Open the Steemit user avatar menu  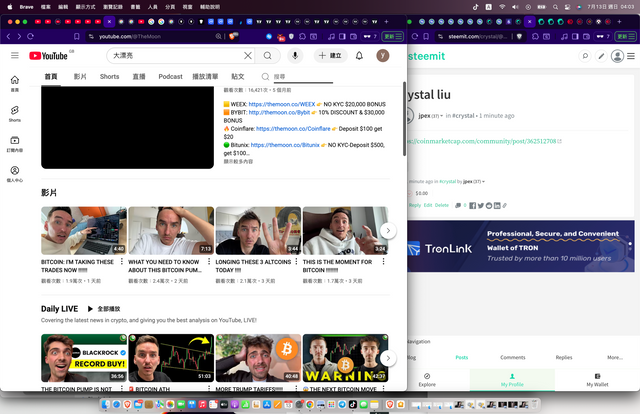point(617,56)
